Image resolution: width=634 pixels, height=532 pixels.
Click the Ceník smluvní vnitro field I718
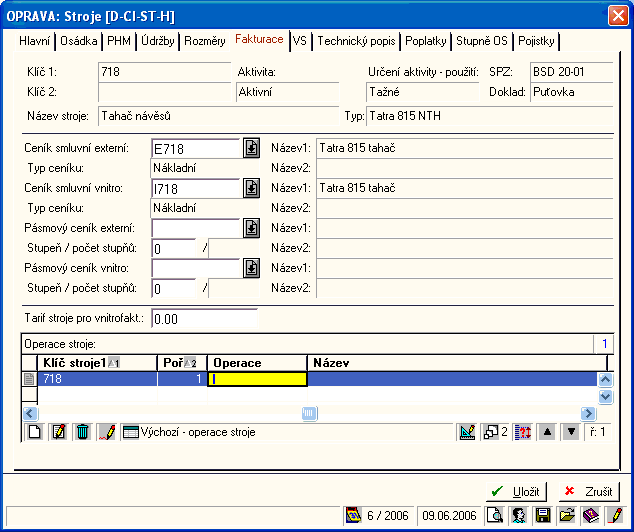tap(196, 188)
